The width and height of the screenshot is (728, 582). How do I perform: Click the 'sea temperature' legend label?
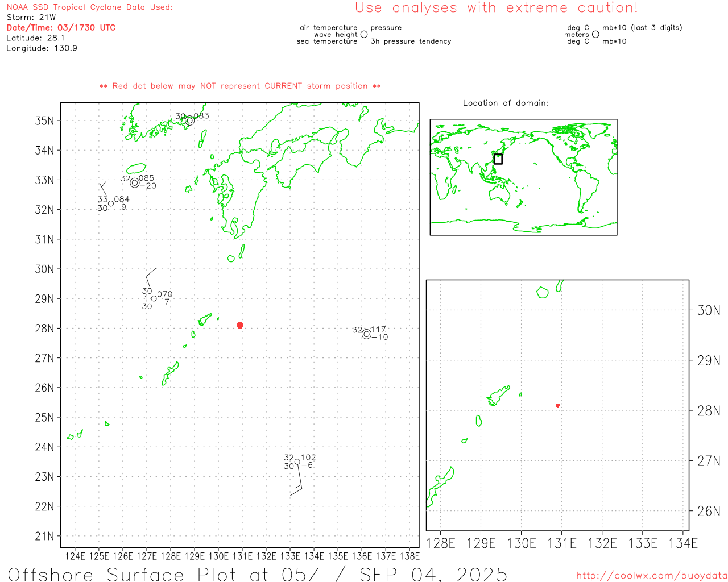click(x=327, y=41)
